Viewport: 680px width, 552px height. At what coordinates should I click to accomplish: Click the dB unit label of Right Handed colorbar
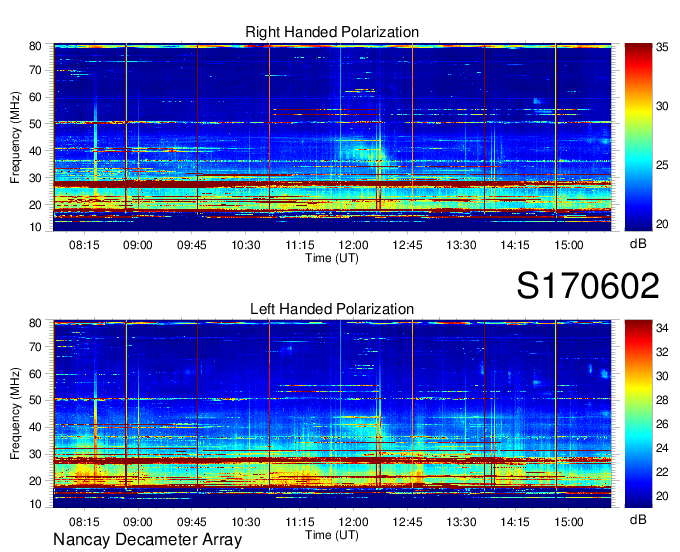[x=638, y=244]
